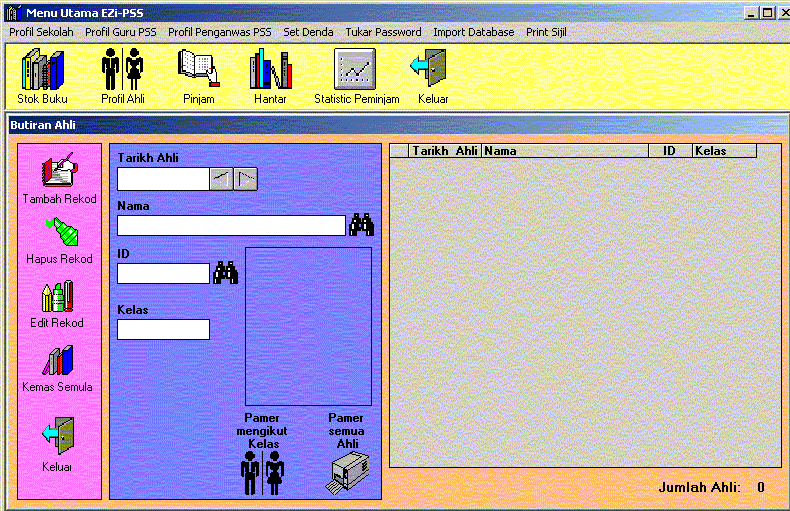This screenshot has width=790, height=511.
Task: Click the Profil Ahli toolbar icon
Action: [123, 70]
